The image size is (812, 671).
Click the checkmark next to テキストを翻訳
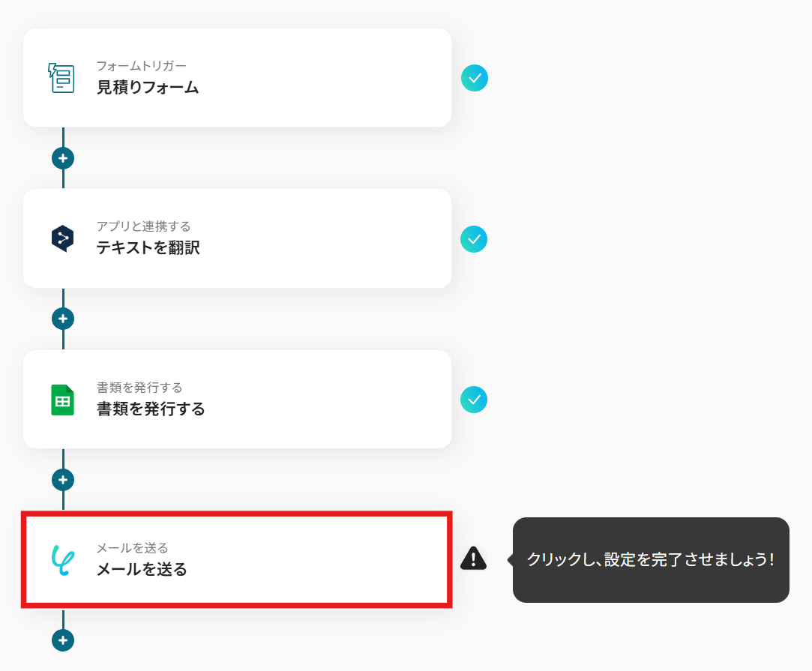click(474, 239)
